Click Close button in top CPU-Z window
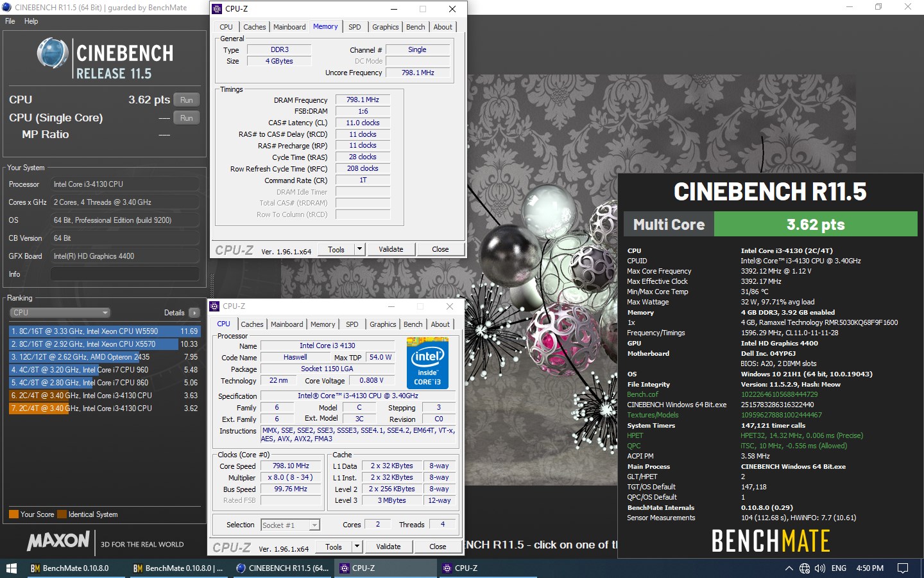Image resolution: width=924 pixels, height=578 pixels. [440, 249]
